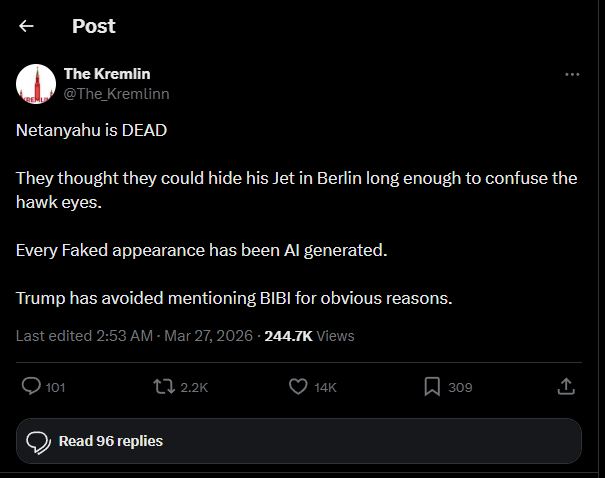This screenshot has height=478, width=605.
Task: Click the 101 replies count
Action: pyautogui.click(x=55, y=387)
